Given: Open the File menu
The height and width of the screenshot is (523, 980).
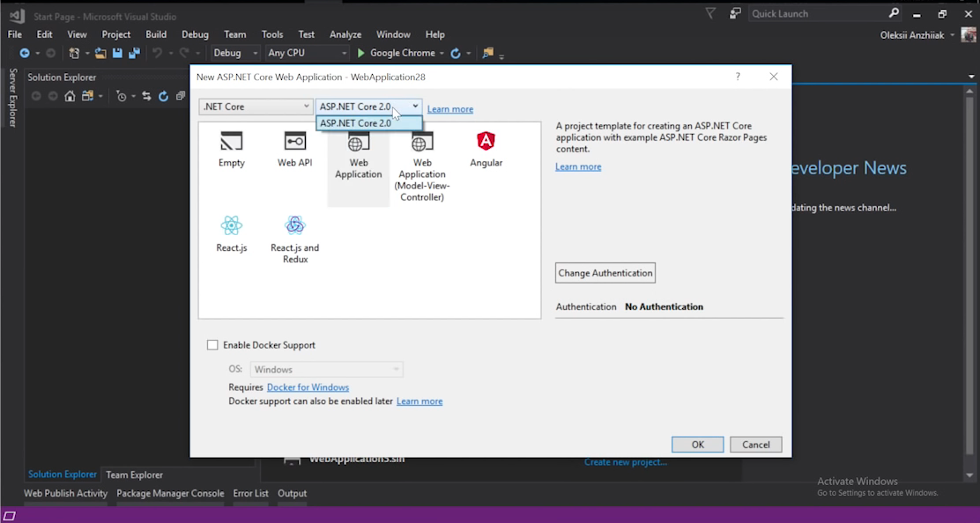Looking at the screenshot, I should pos(14,34).
